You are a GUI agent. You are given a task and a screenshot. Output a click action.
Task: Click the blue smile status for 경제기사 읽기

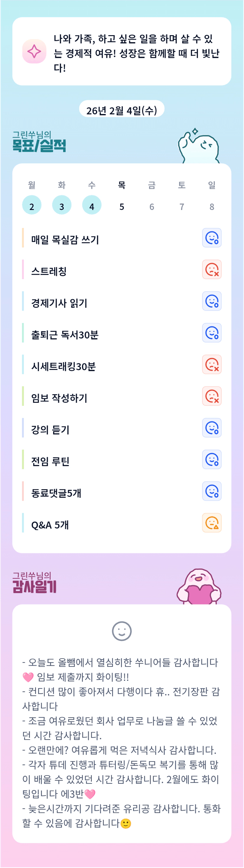[212, 301]
